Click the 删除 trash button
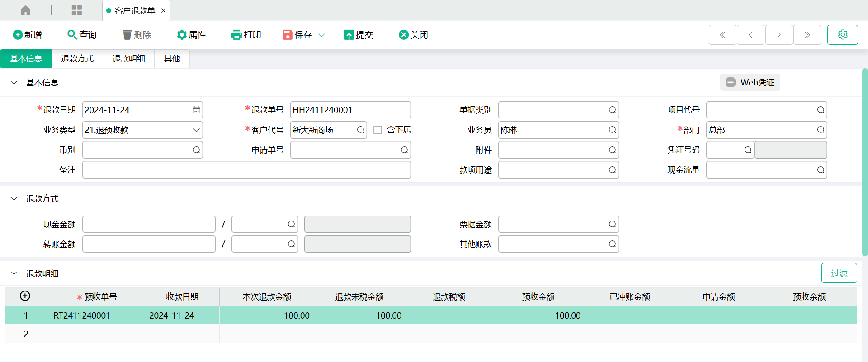The width and height of the screenshot is (868, 362). coord(137,35)
